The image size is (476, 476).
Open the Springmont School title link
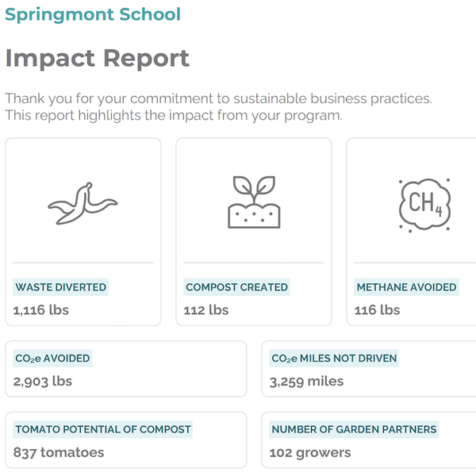click(93, 14)
